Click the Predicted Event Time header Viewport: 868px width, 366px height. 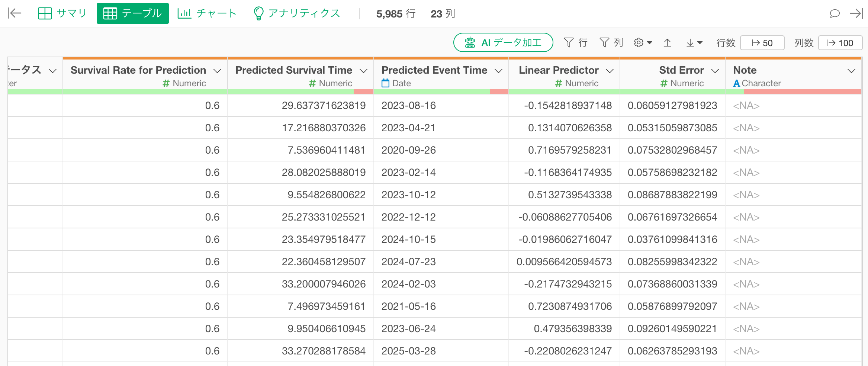[x=434, y=70]
